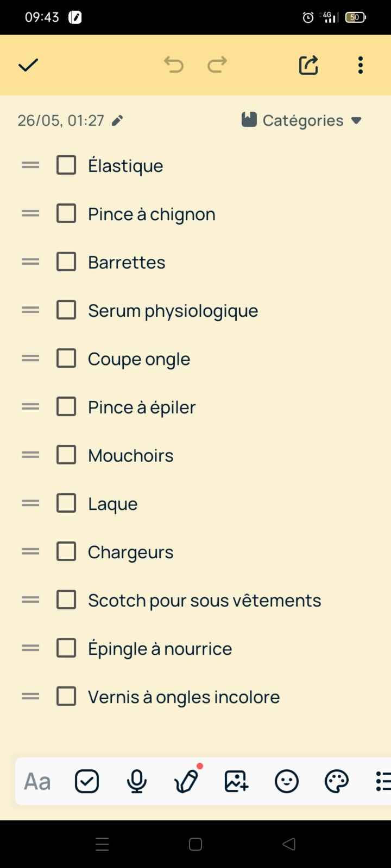
Task: Insert an emoji
Action: pyautogui.click(x=286, y=781)
